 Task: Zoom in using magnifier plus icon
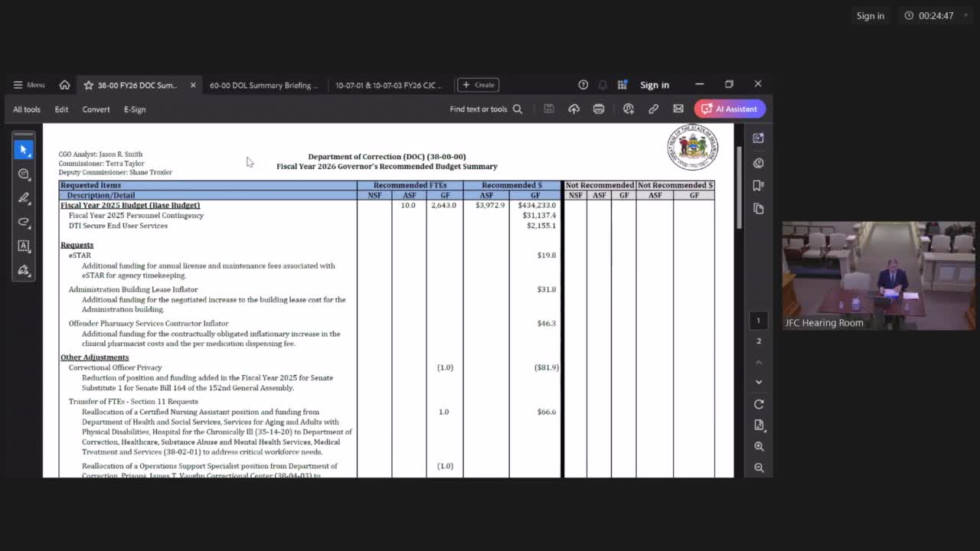759,446
